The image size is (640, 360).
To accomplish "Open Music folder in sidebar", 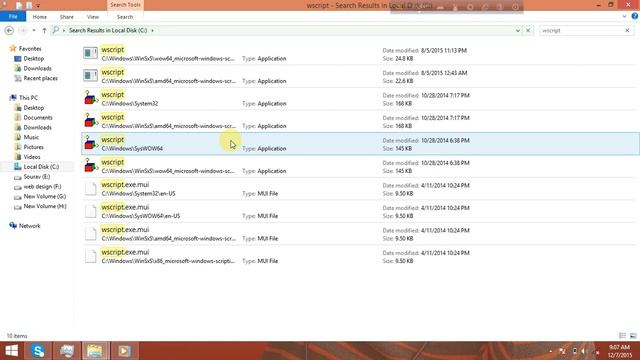I will 31,137.
